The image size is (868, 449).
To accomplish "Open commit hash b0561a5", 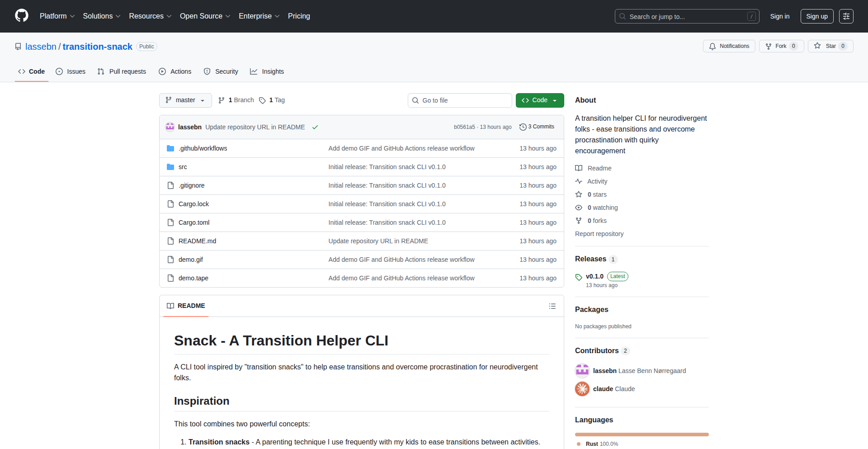I will point(464,127).
